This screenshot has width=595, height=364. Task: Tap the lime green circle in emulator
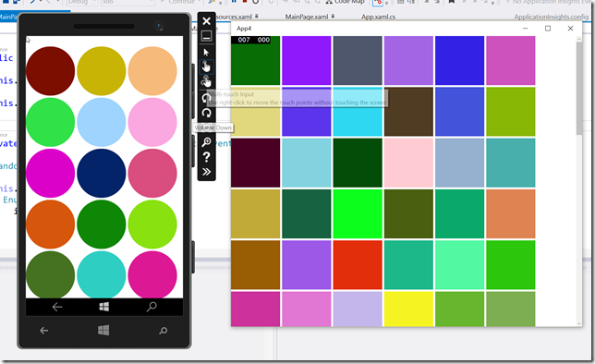tap(152, 224)
